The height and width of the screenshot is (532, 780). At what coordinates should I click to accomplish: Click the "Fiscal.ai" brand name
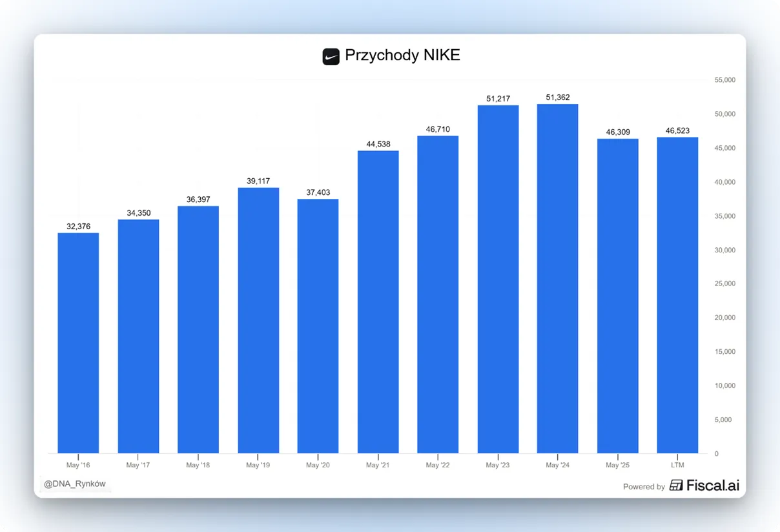tap(713, 486)
